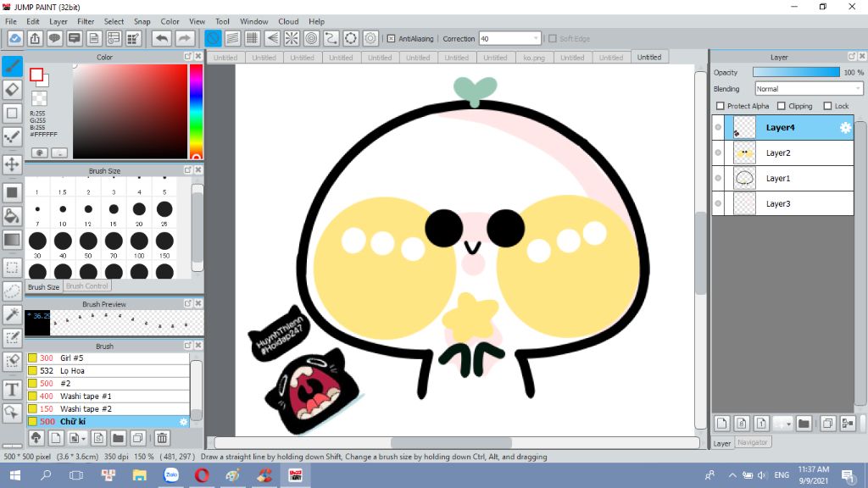The height and width of the screenshot is (488, 868).
Task: Click the cloud download brush icon
Action: (36, 438)
